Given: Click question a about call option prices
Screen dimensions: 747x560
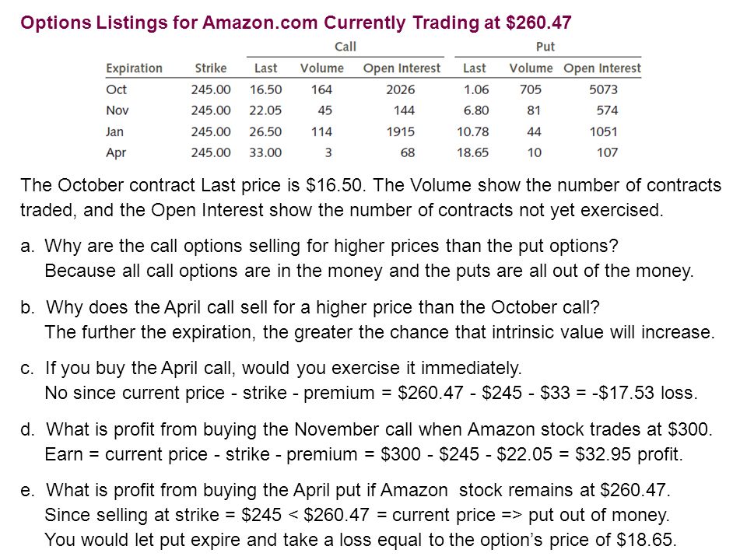Looking at the screenshot, I should [x=319, y=247].
